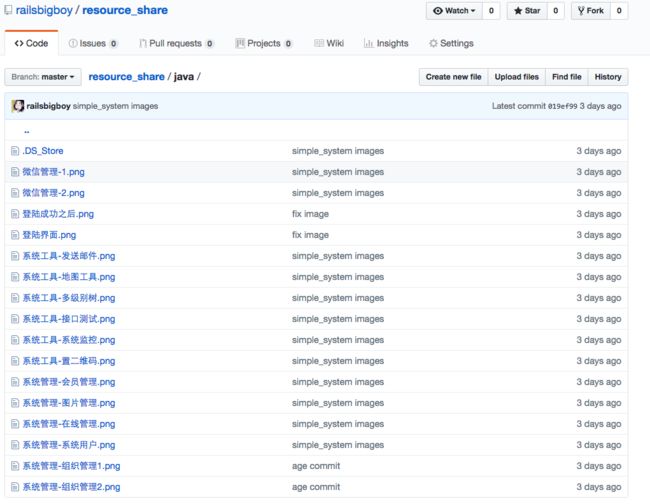Open 系统工具-地图工具.png file

click(69, 277)
